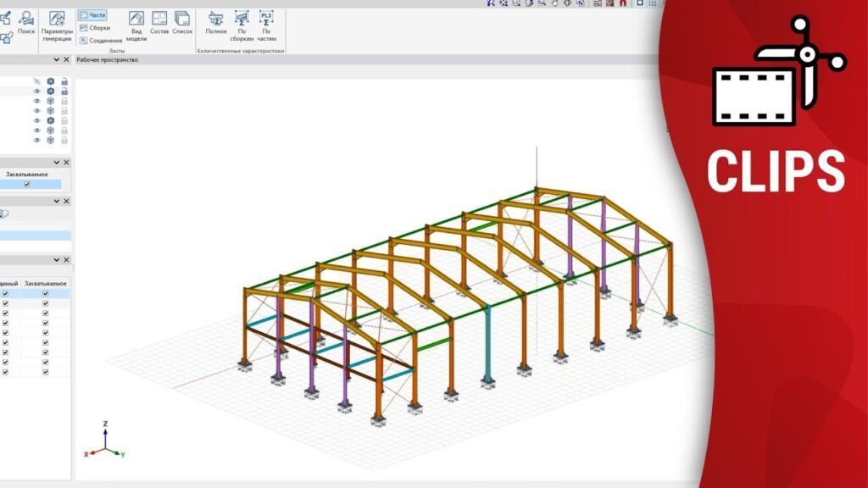Collapse bottom panel with checkbox table
The width and height of the screenshot is (868, 488).
[x=56, y=260]
